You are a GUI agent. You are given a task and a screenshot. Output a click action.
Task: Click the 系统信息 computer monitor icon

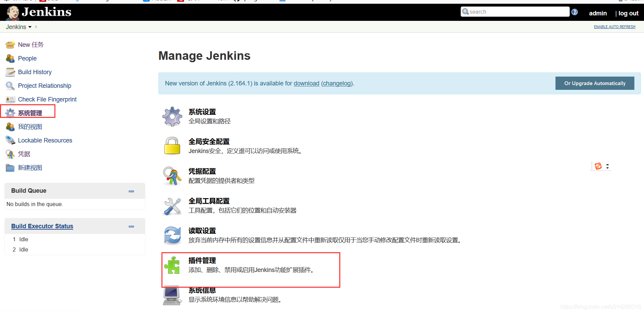point(172,295)
